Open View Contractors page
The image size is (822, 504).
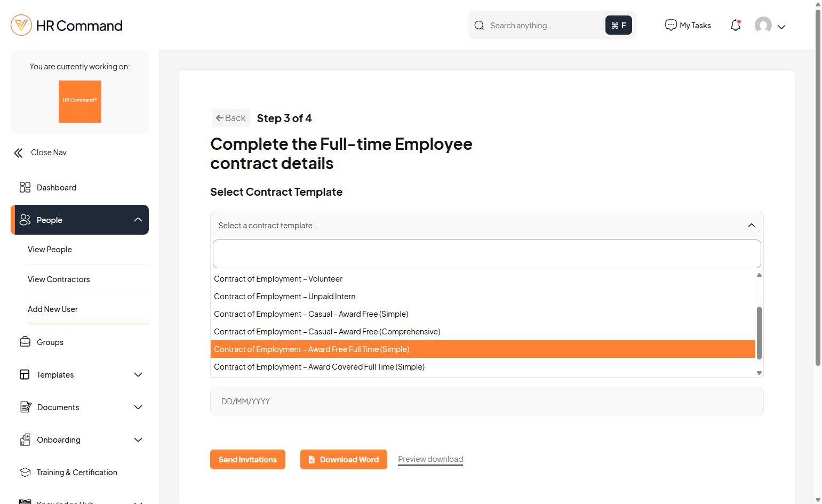click(59, 279)
